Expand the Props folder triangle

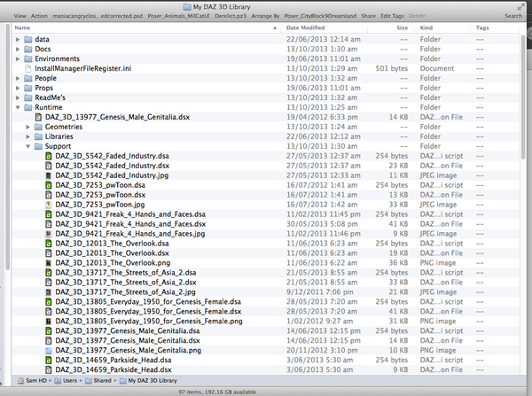click(x=18, y=89)
